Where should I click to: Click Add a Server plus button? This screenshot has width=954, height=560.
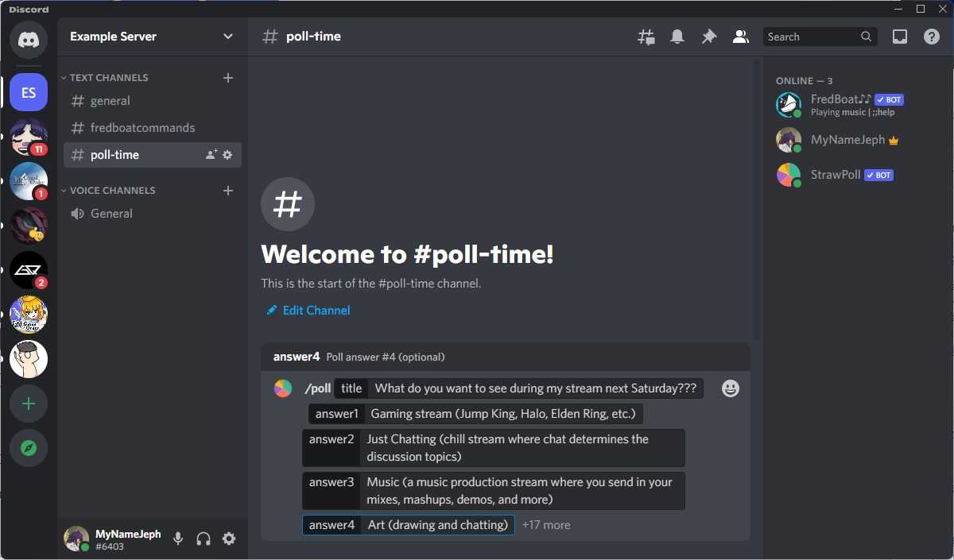(29, 404)
